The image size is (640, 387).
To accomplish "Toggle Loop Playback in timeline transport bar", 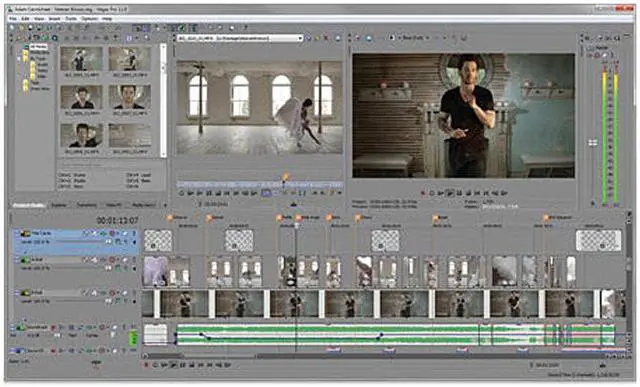I will pyautogui.click(x=155, y=365).
